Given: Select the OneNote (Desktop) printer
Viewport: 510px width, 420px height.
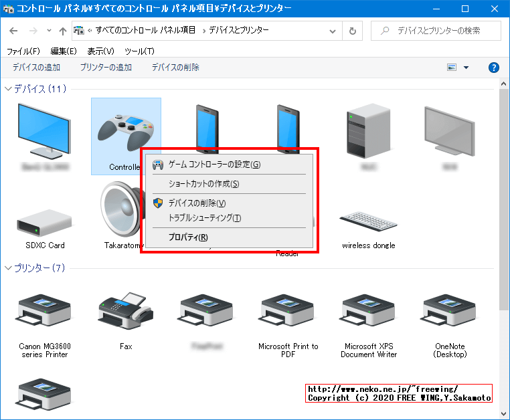Looking at the screenshot, I should tap(450, 310).
